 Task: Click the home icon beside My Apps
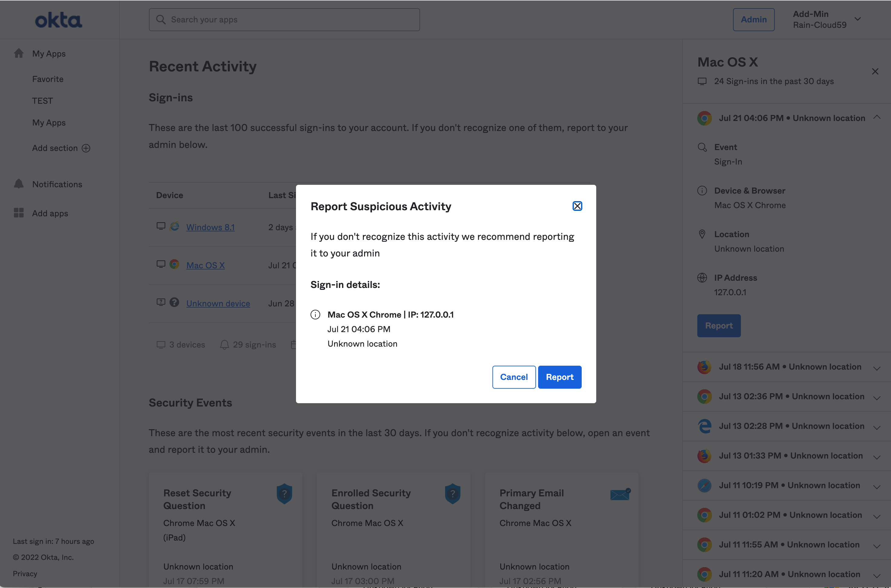coord(19,53)
